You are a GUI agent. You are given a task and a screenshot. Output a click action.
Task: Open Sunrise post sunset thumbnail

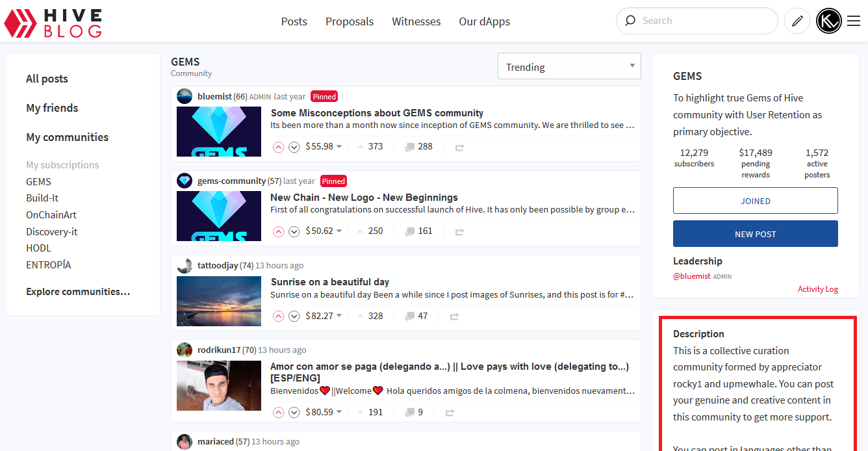[219, 301]
